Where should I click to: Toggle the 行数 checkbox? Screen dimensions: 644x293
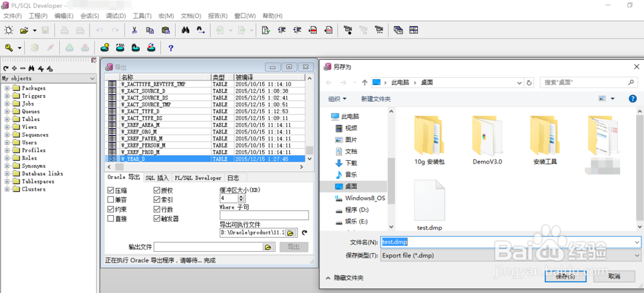(157, 209)
